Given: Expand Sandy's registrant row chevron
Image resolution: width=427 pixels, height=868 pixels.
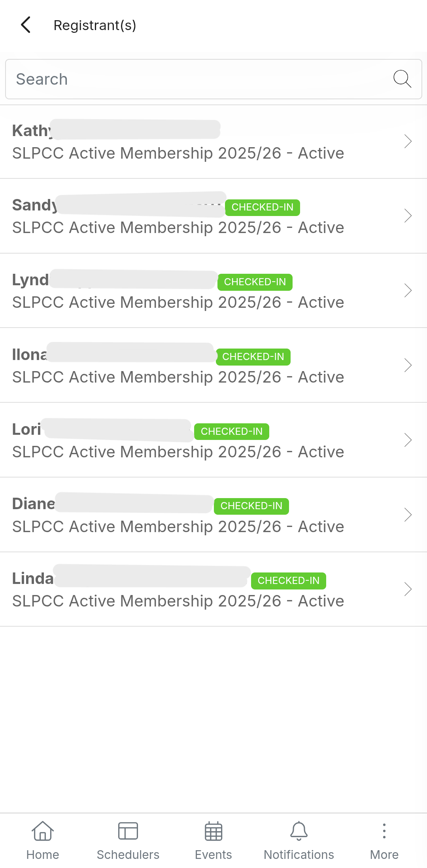Looking at the screenshot, I should coord(408,216).
